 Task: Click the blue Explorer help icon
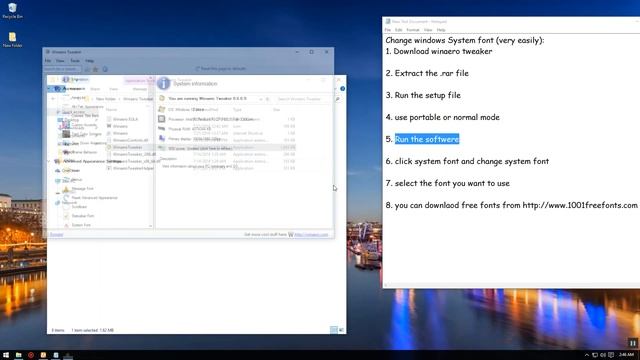coord(342,89)
